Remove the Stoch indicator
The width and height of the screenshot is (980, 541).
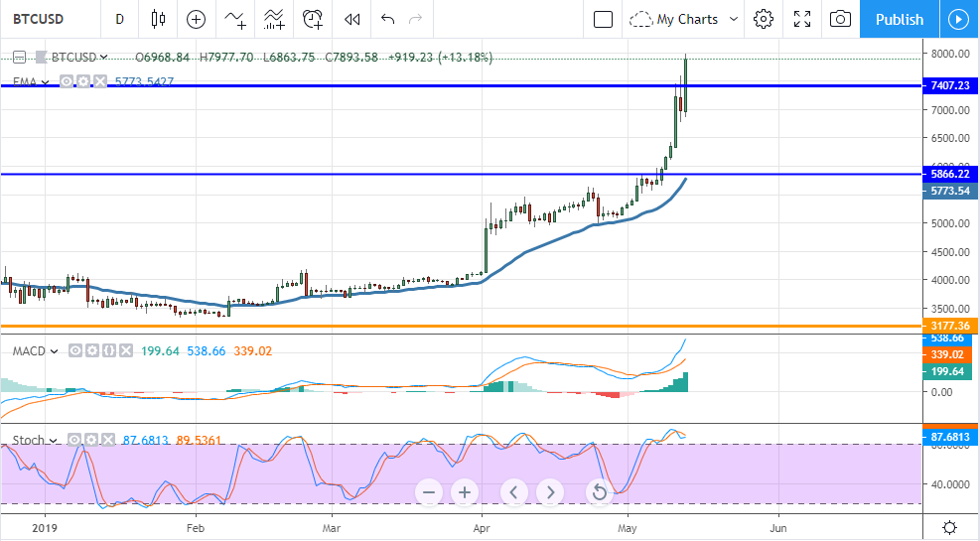(108, 441)
